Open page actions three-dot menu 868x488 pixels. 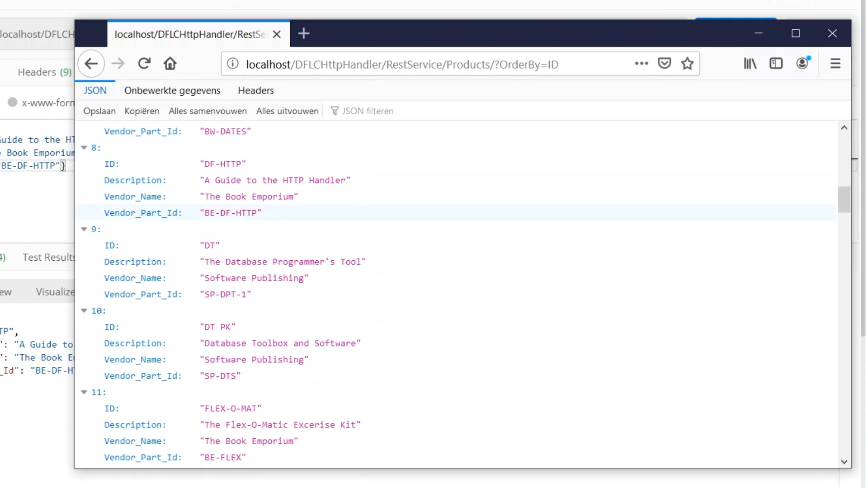click(x=641, y=64)
